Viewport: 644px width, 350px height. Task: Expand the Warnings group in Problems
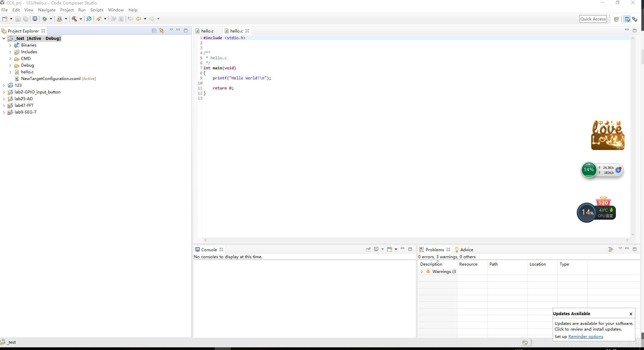tap(422, 272)
